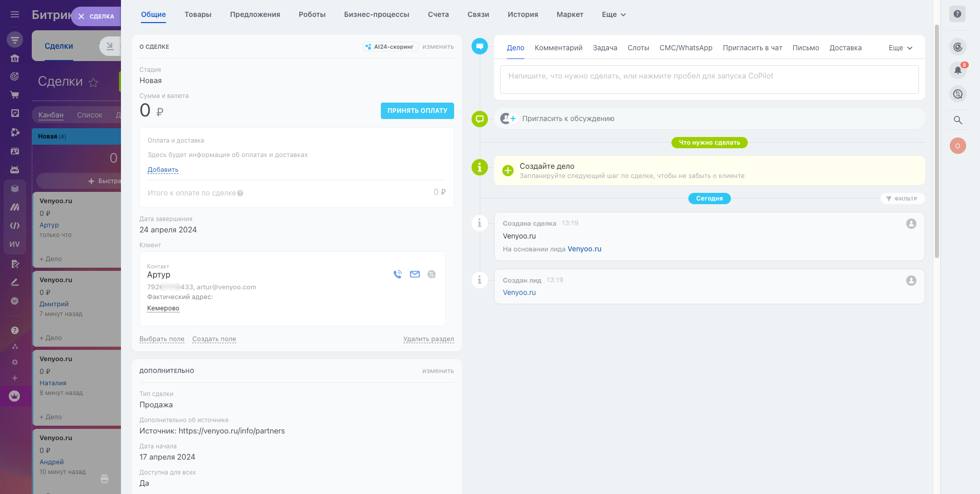Screen dimensions: 980x494
Task: Open the Счета tab
Action: (438, 14)
